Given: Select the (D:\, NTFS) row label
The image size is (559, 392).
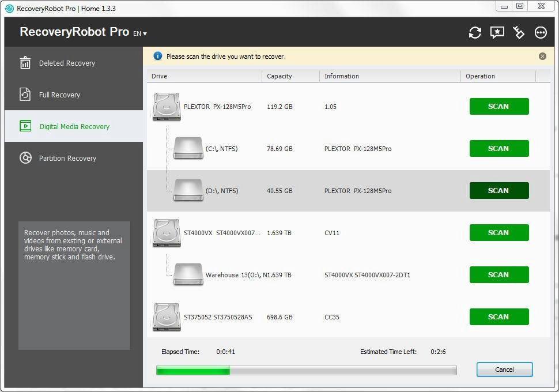Looking at the screenshot, I should click(222, 191).
